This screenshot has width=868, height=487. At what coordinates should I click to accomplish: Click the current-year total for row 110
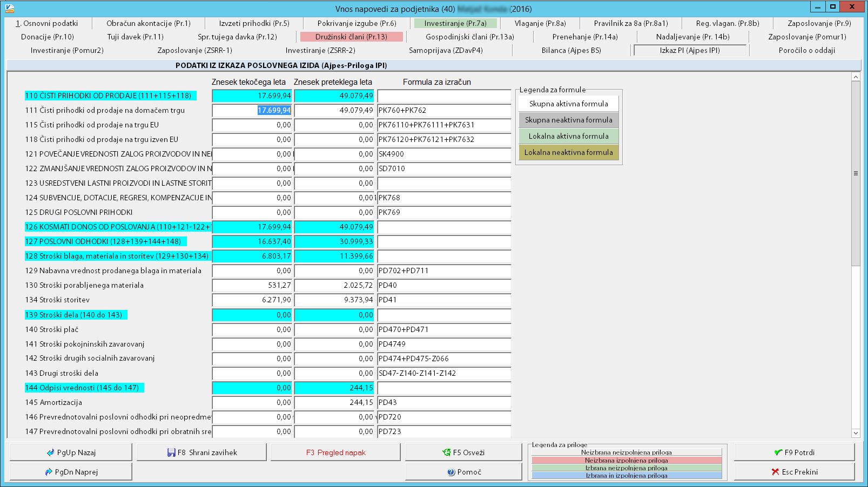(x=252, y=96)
